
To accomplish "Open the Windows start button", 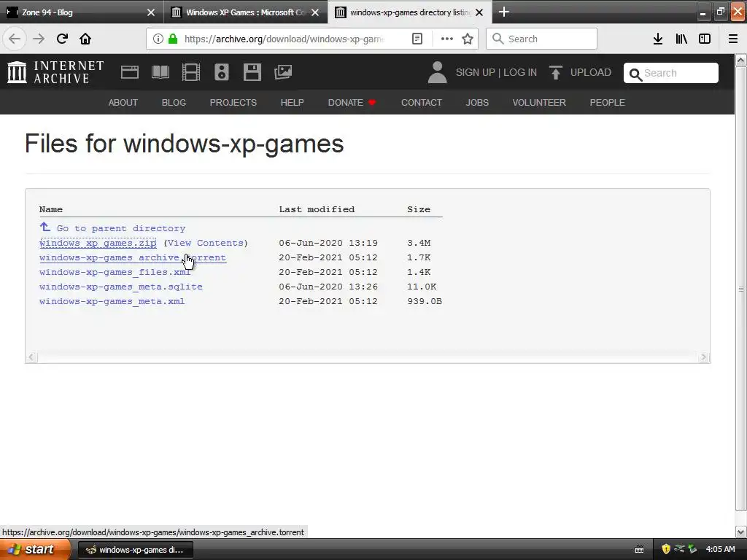I will (x=35, y=549).
